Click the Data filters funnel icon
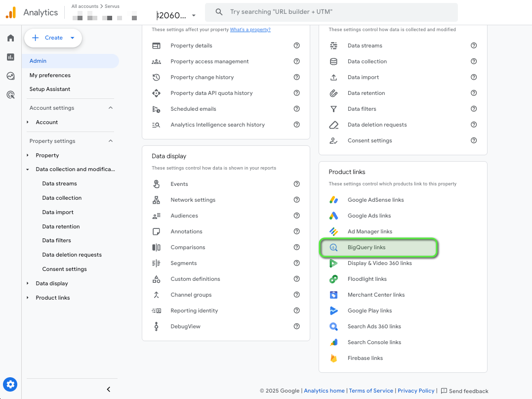The height and width of the screenshot is (399, 532). [x=333, y=109]
